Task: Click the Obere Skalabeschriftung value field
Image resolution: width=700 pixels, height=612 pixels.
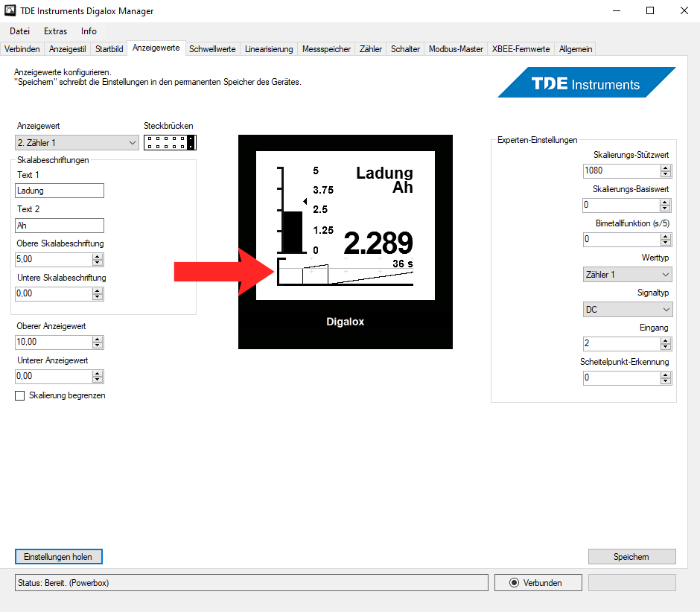Action: point(54,259)
